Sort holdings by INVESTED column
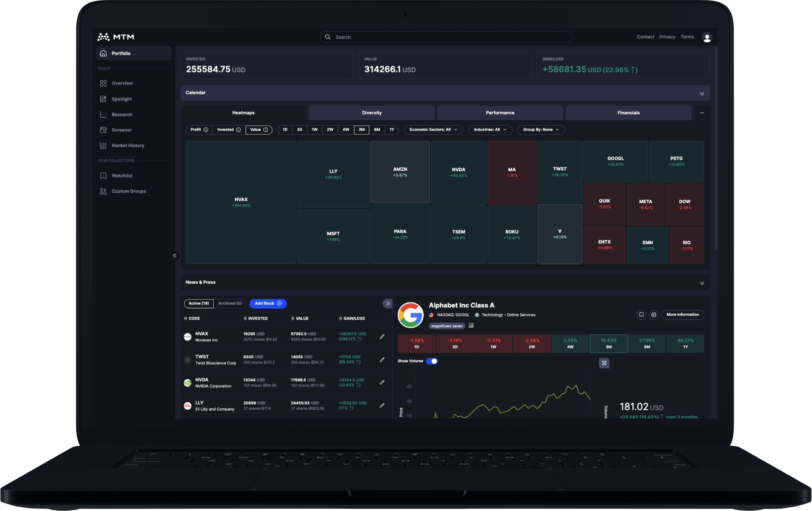This screenshot has height=511, width=812. [256, 319]
